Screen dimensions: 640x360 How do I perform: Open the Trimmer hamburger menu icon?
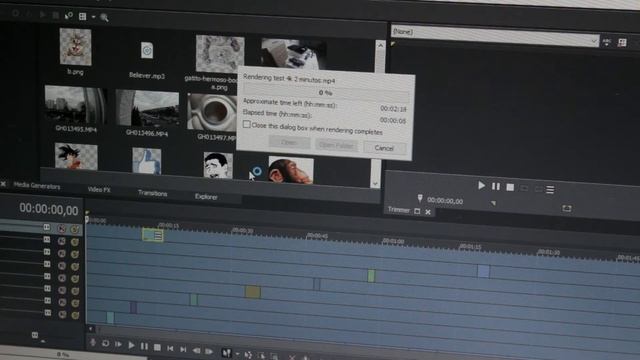point(550,189)
